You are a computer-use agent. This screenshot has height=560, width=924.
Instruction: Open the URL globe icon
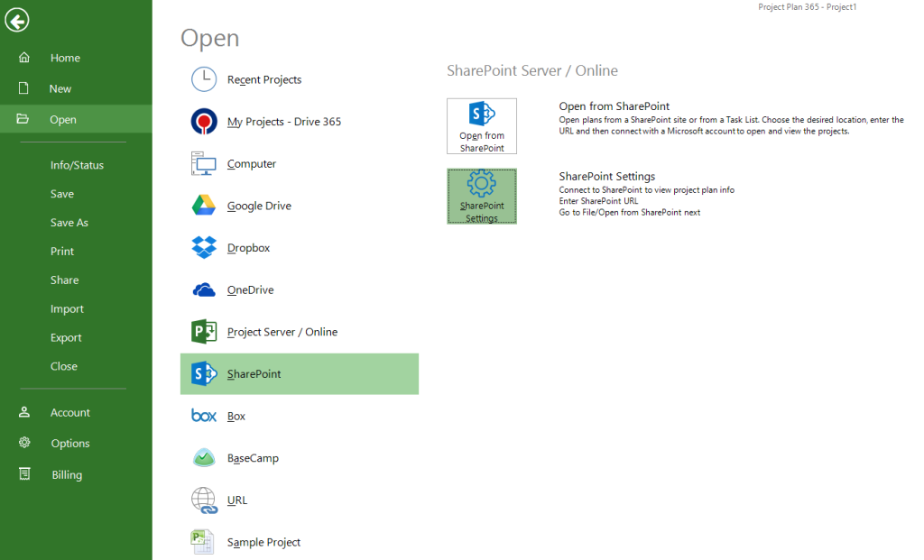(202, 500)
